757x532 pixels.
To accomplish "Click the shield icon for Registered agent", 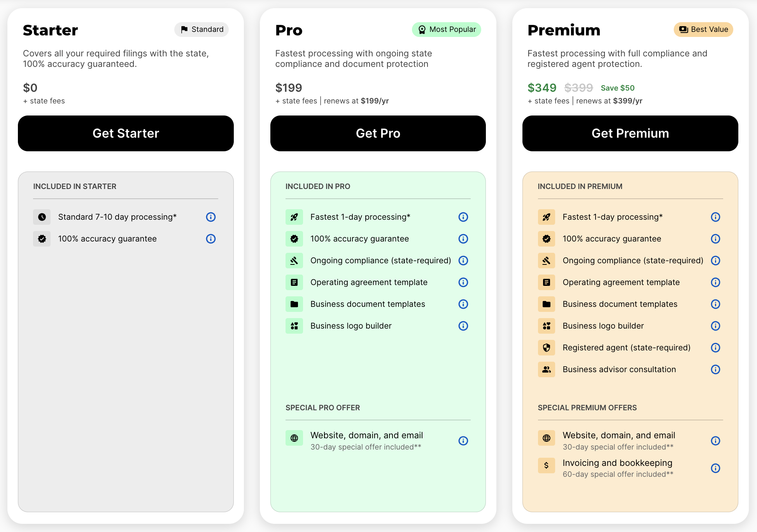I will [x=547, y=348].
